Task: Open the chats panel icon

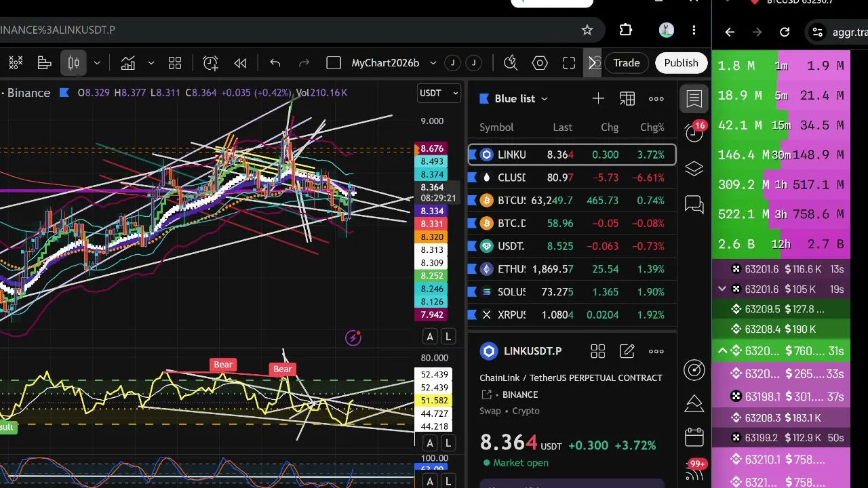Action: (x=694, y=204)
